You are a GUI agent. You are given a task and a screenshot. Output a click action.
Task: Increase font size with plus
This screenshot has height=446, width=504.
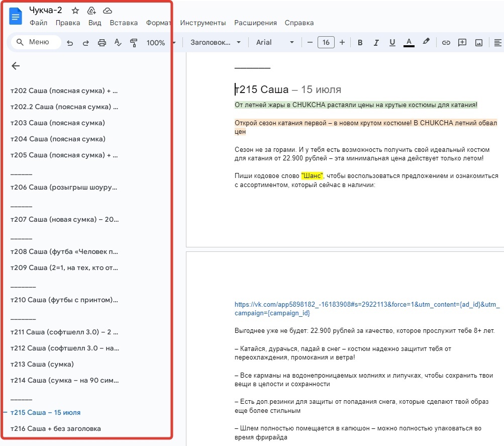pyautogui.click(x=342, y=42)
